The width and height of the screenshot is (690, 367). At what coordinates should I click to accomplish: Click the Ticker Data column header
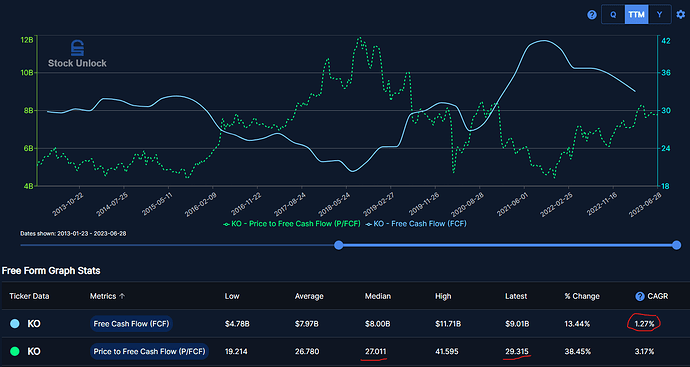pos(29,296)
